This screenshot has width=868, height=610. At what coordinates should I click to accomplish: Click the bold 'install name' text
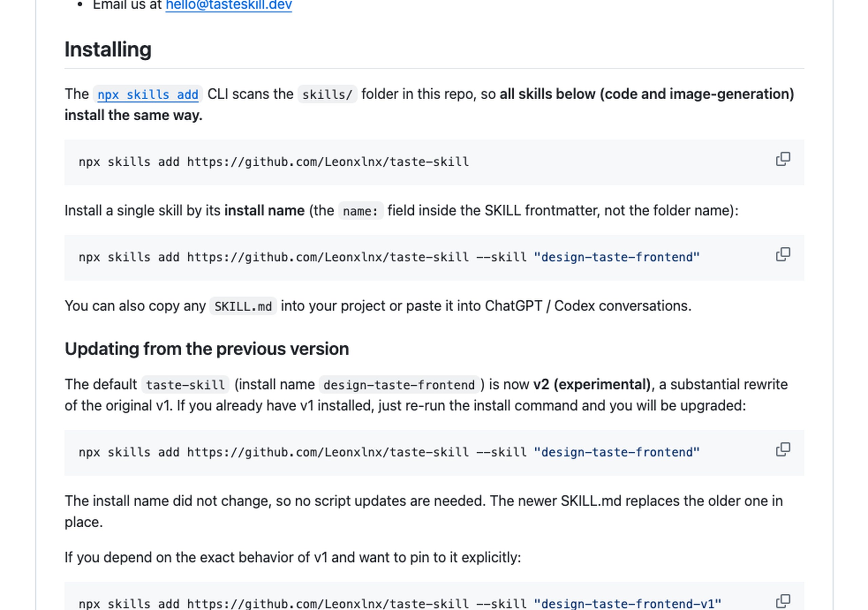[x=264, y=210]
